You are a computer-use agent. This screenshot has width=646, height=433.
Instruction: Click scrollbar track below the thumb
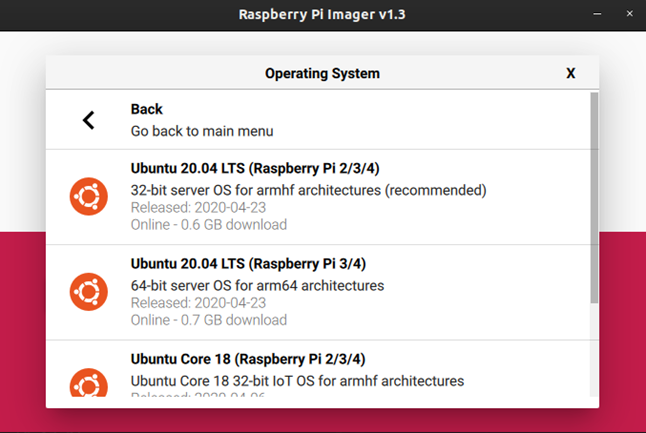[593, 350]
